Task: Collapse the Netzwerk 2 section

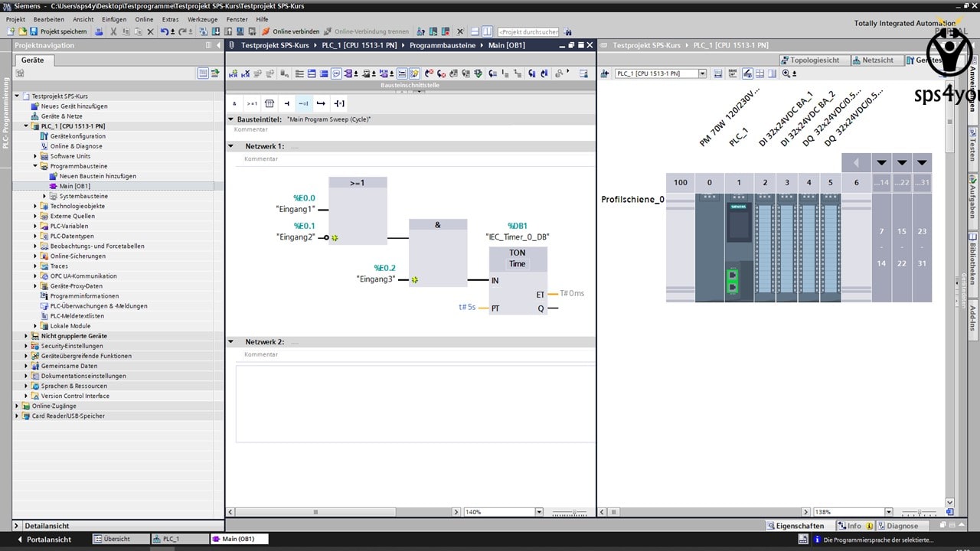Action: tap(231, 342)
